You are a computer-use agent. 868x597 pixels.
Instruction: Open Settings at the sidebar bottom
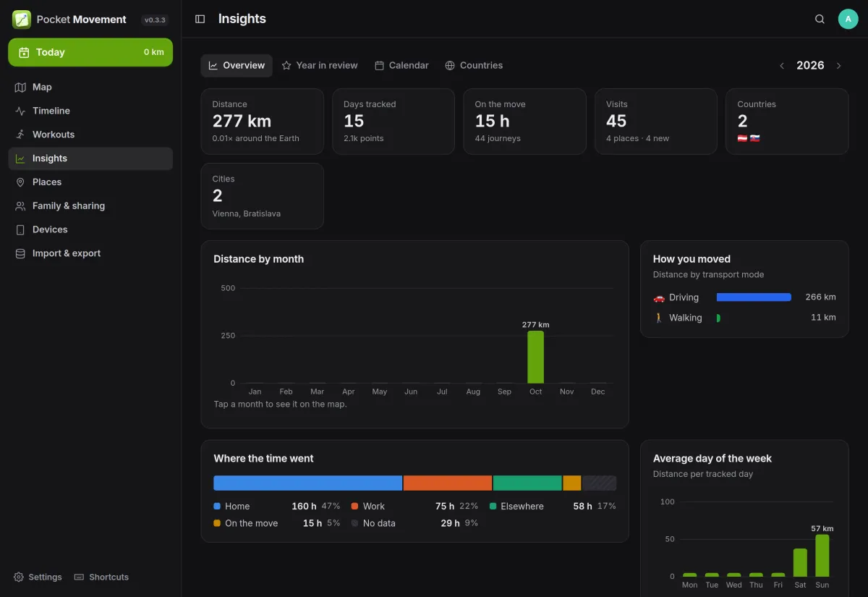[x=38, y=577]
